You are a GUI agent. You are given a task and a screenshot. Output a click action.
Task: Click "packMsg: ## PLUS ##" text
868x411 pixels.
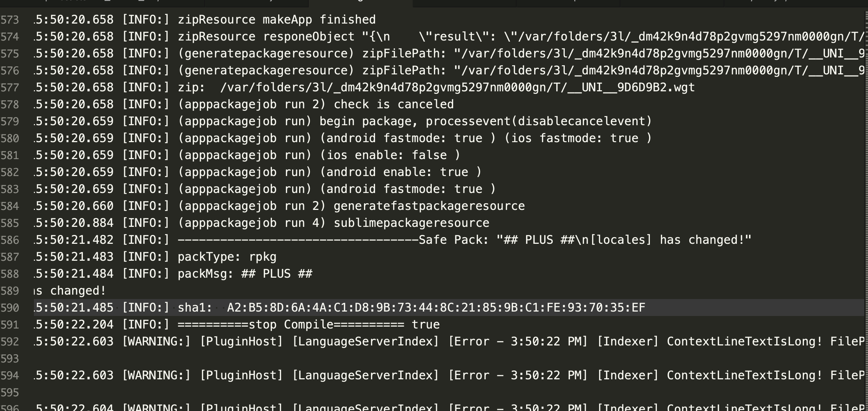point(245,274)
